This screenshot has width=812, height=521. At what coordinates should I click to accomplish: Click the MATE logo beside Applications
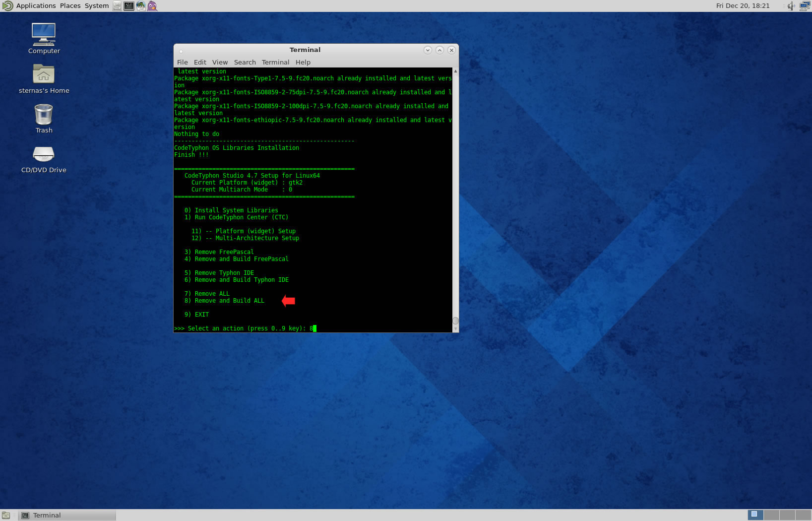pyautogui.click(x=7, y=6)
